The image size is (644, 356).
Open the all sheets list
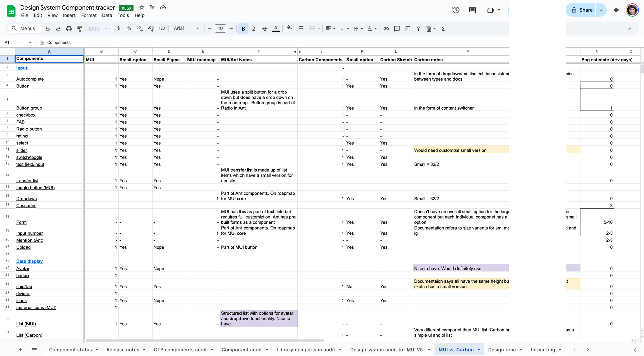tap(34, 350)
